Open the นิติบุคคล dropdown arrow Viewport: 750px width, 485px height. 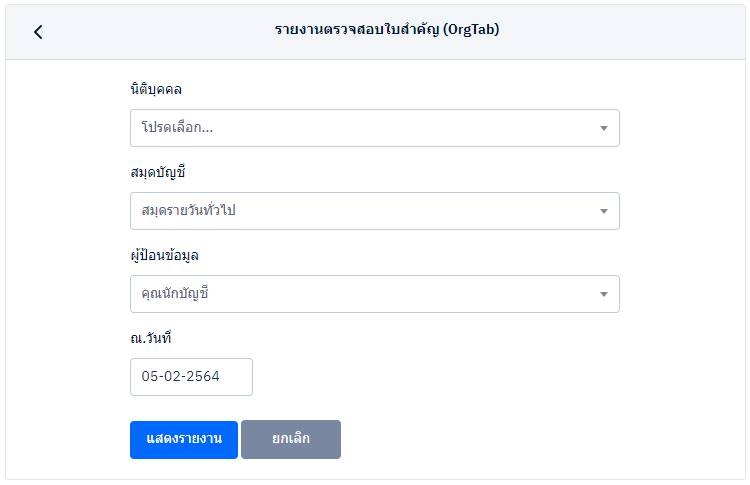tap(603, 128)
